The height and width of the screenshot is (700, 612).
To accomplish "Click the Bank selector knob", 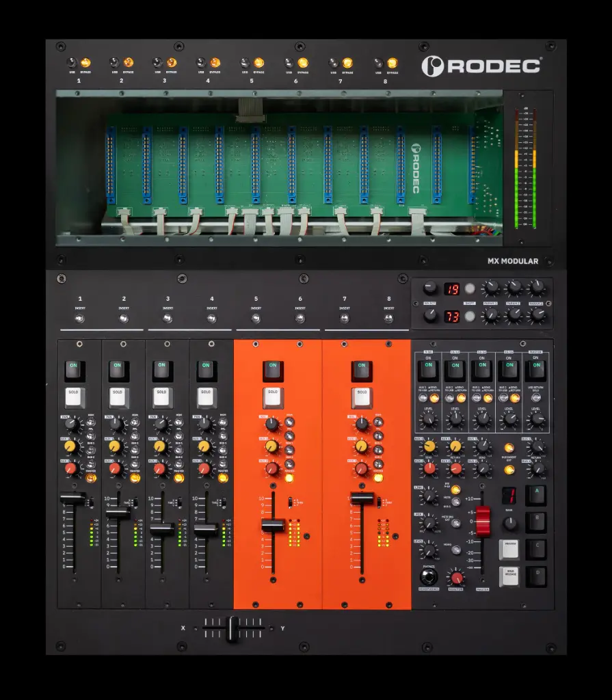I will [x=509, y=523].
